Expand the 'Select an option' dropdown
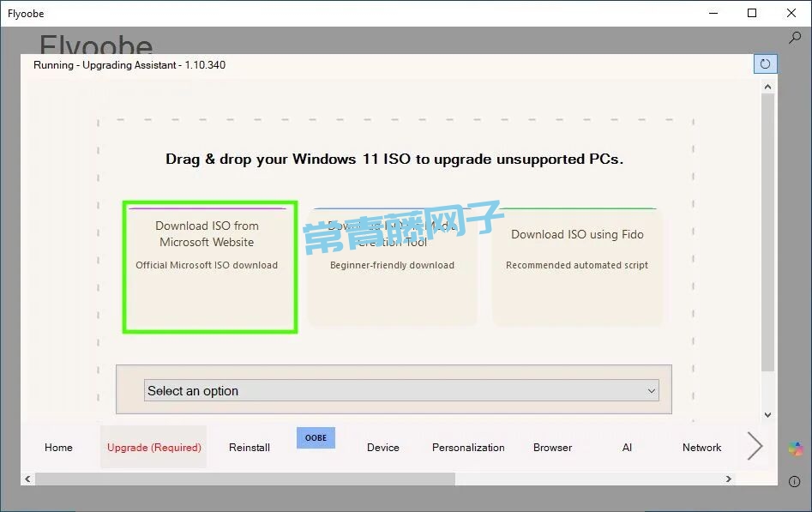This screenshot has height=512, width=812. click(x=401, y=391)
